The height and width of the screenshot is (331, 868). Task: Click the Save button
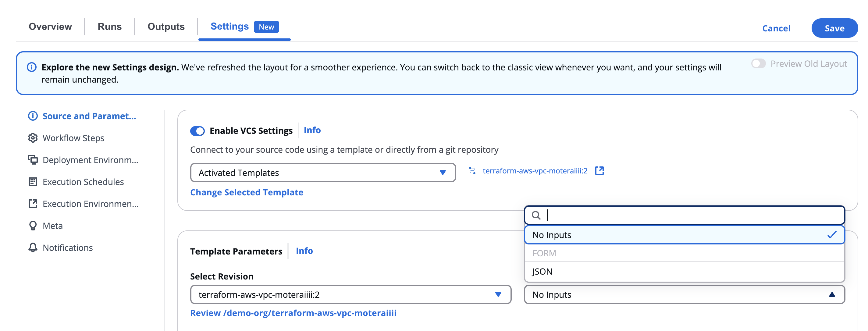click(x=834, y=28)
